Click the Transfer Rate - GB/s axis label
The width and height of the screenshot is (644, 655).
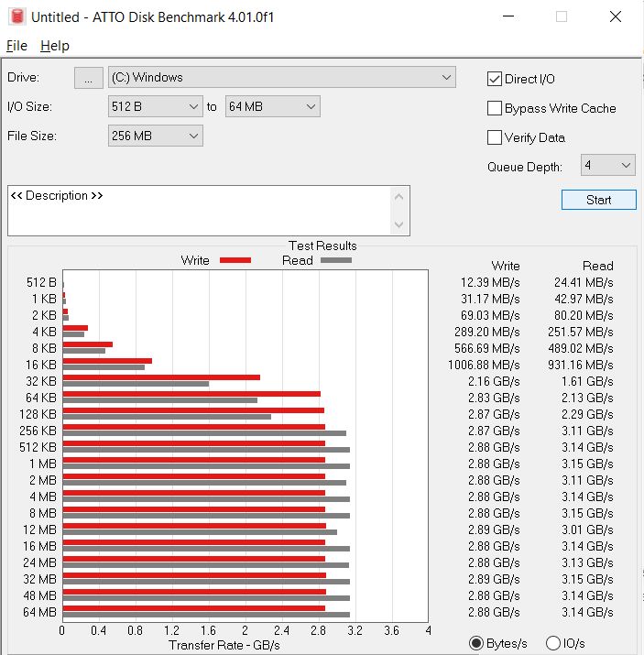click(x=224, y=646)
